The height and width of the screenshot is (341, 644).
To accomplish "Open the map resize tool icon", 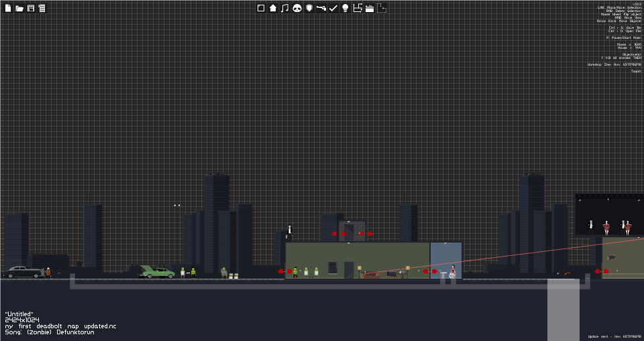I will pyautogui.click(x=358, y=8).
